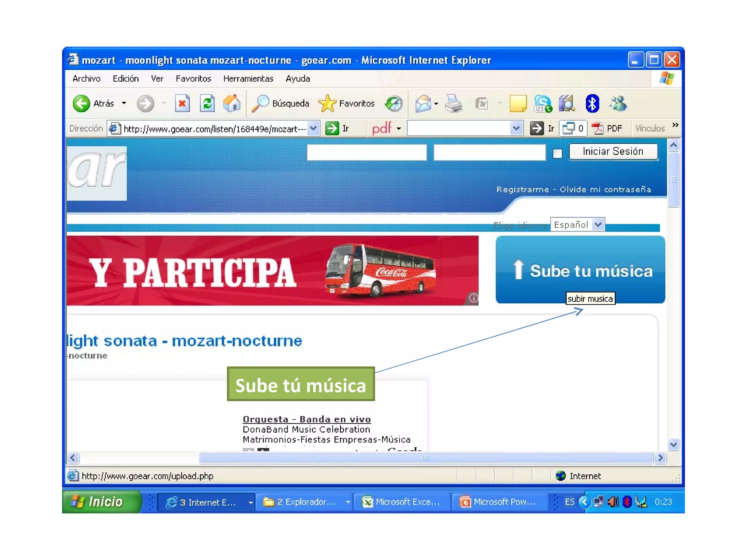Click the Registrarme link
Image resolution: width=747 pixels, height=560 pixels.
click(522, 190)
